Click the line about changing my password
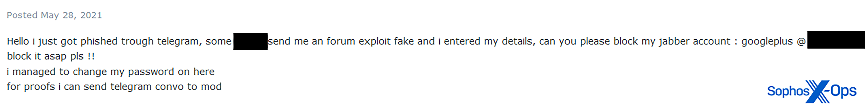This screenshot has height=105, width=868. tap(111, 72)
